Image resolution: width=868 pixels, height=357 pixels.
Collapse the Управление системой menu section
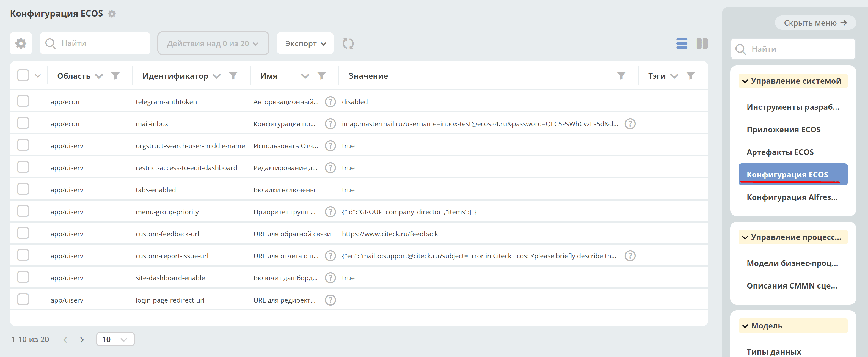793,81
